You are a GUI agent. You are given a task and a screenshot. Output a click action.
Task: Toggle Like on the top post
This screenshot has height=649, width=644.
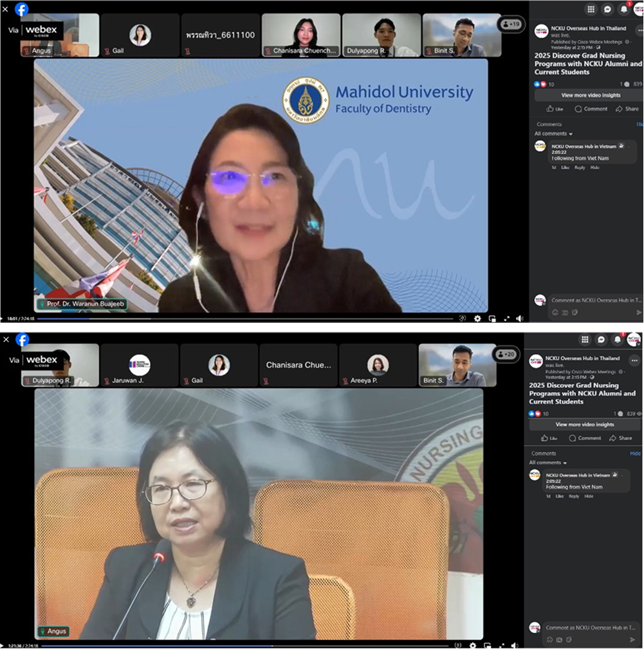[554, 109]
